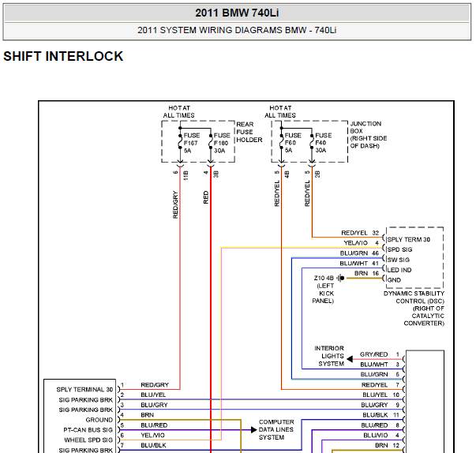
Task: Click the arrow pointing to Computer Data Lines System
Action: pyautogui.click(x=254, y=429)
